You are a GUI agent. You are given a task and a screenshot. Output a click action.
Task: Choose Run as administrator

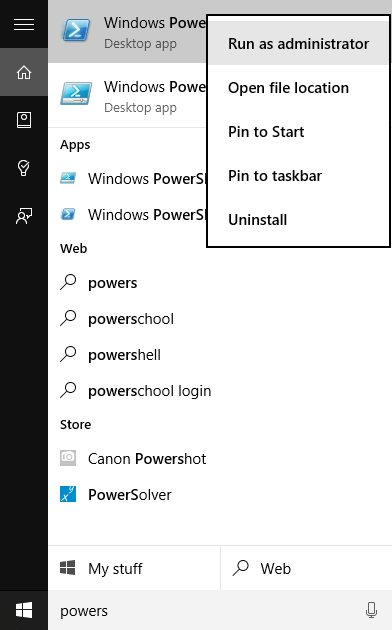pos(298,43)
